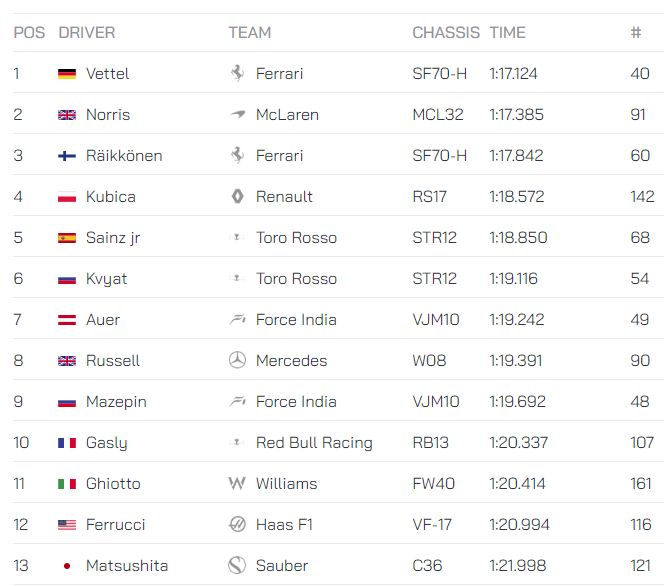
Task: Click the Force India team in Mazepin's row
Action: coord(296,402)
